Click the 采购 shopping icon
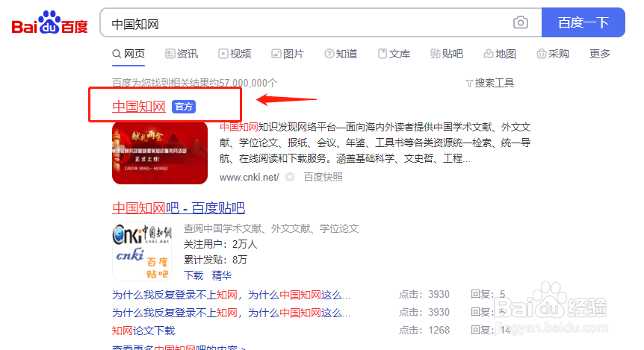 click(542, 54)
